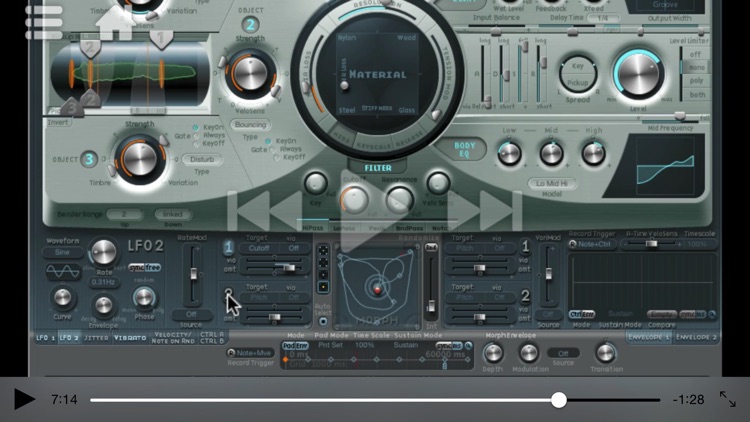
Task: Set the Object 2 gate to KeyOn
Action: [268, 141]
